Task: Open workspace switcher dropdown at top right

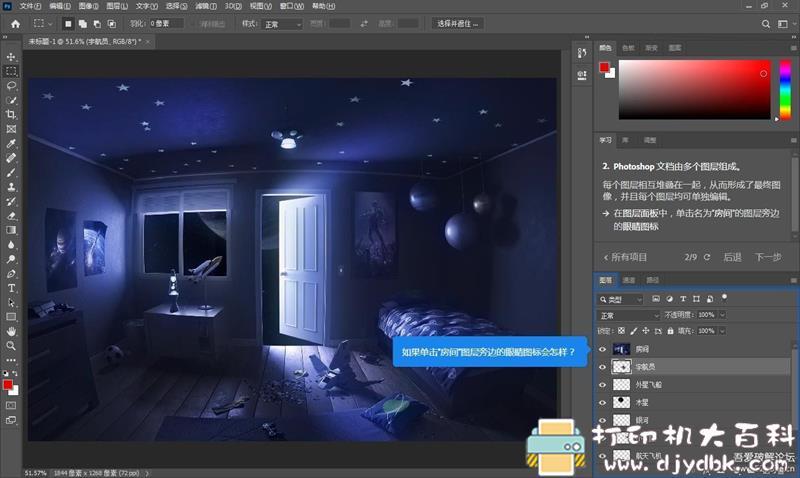Action: click(785, 24)
